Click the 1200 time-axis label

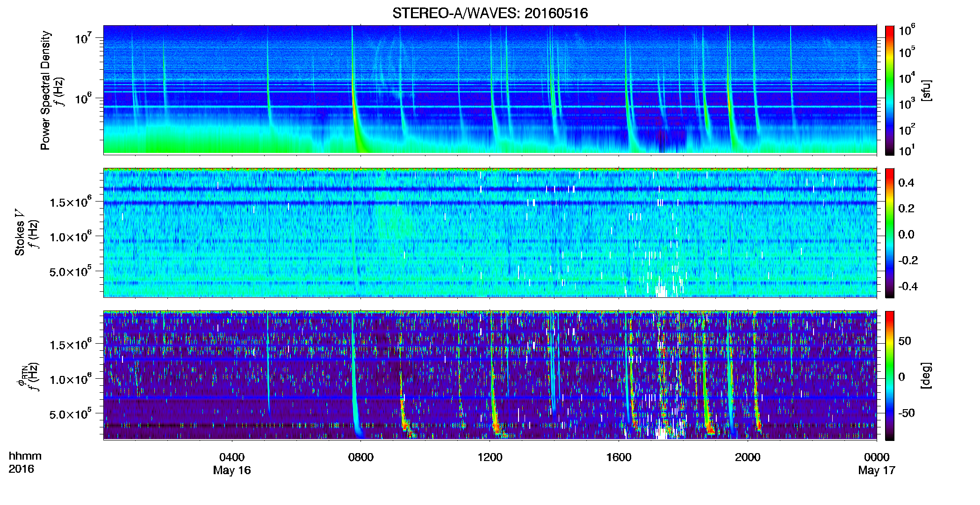point(490,457)
